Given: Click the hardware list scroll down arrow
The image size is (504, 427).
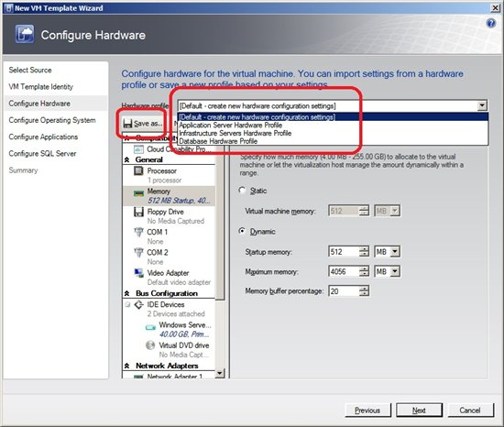Looking at the screenshot, I should click(x=220, y=373).
